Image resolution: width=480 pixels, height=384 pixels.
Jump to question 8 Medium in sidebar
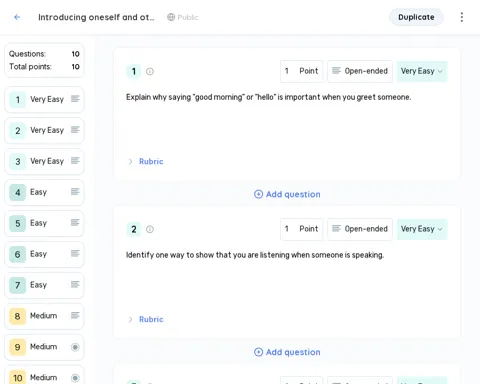(x=44, y=316)
